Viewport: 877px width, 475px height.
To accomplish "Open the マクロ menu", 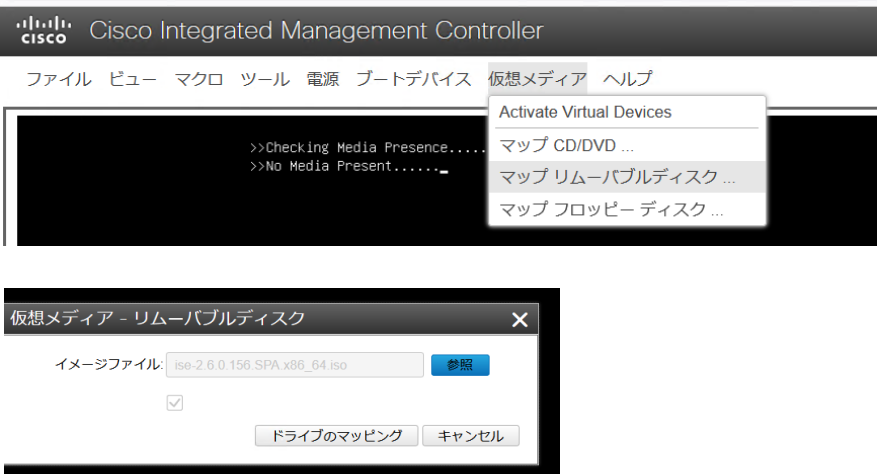I will [x=198, y=79].
